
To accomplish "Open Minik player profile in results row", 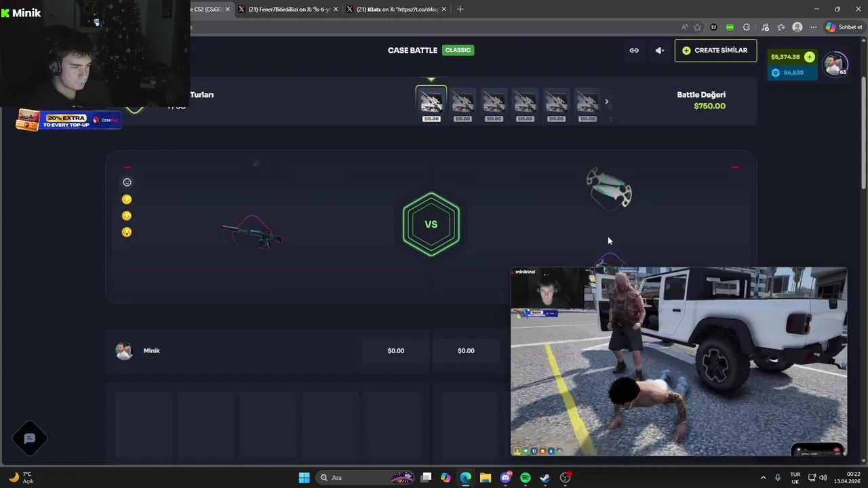I will 138,351.
